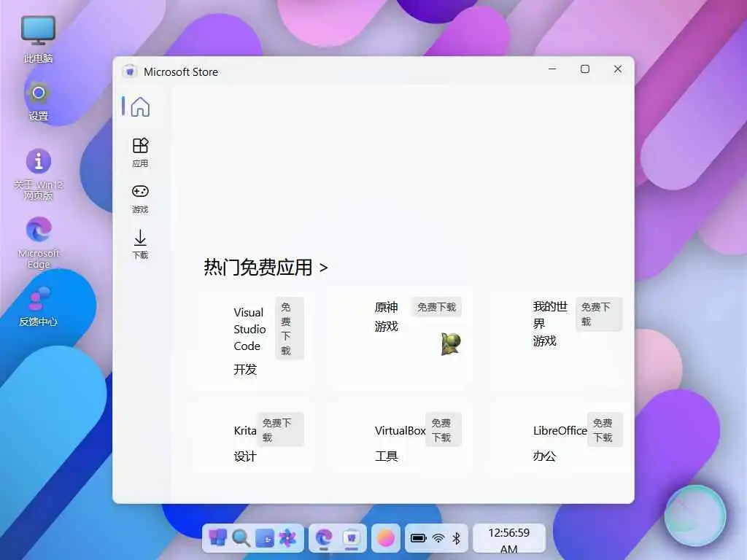Click 免费下载 button for LibreOffice
This screenshot has width=747, height=560.
(x=605, y=429)
